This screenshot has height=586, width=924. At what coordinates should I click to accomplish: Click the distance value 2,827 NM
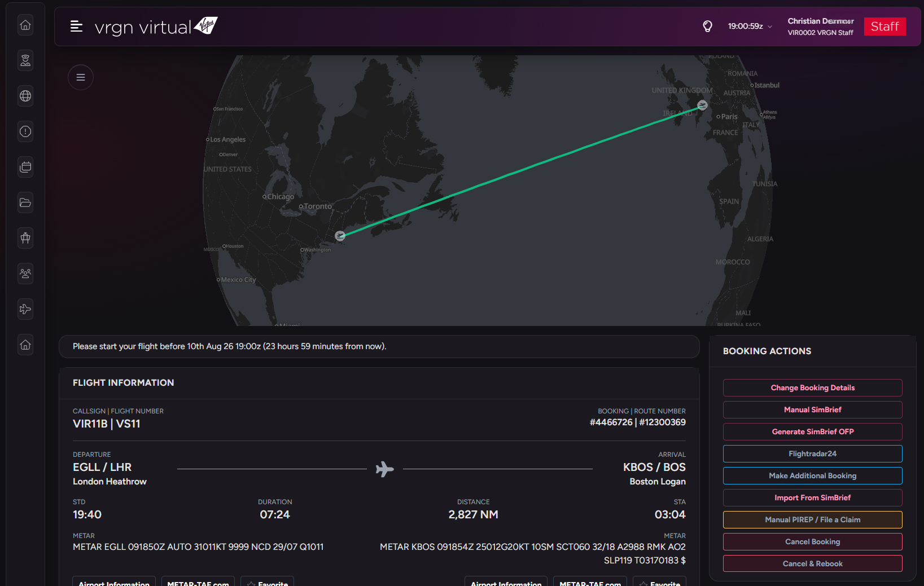473,514
